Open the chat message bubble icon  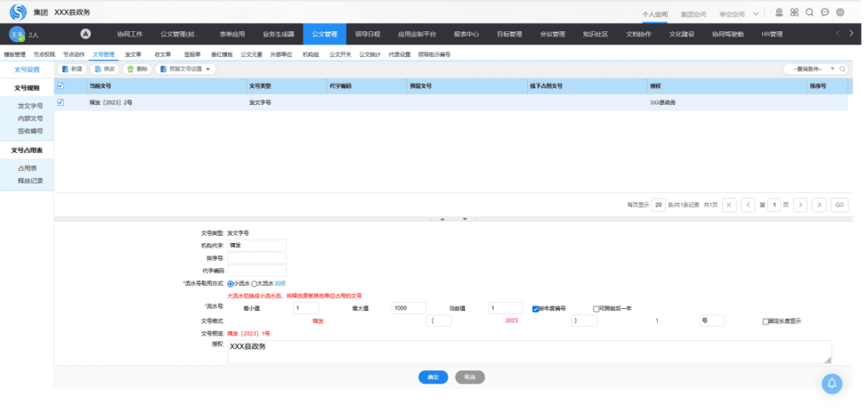click(x=824, y=12)
